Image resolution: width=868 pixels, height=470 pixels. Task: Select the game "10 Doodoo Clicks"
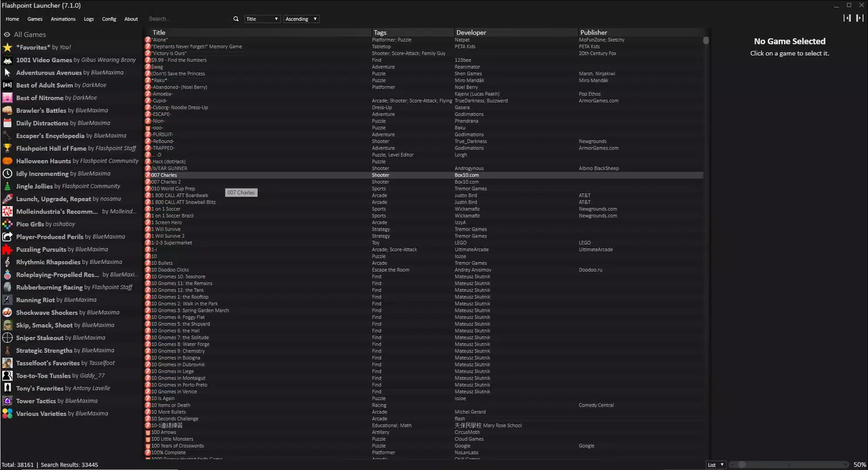point(423,270)
